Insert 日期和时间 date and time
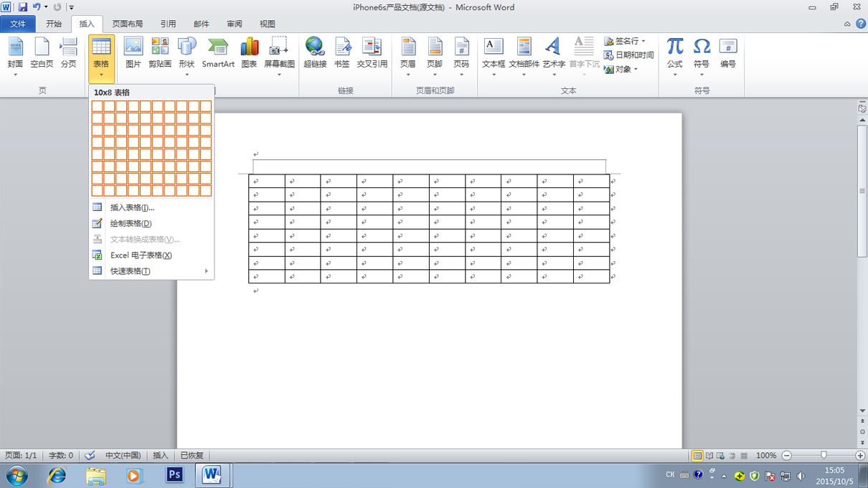 click(629, 55)
